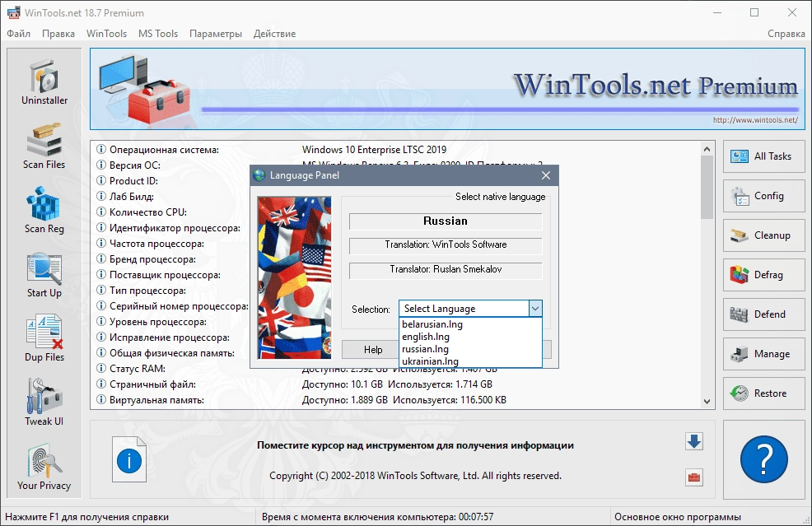The height and width of the screenshot is (526, 812).
Task: Open the Defend tool
Action: (x=764, y=314)
